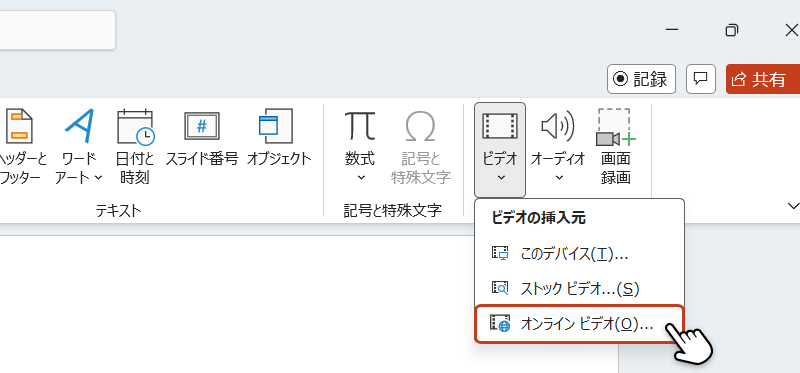Insert Date and Time (日付と時刻)

click(135, 146)
